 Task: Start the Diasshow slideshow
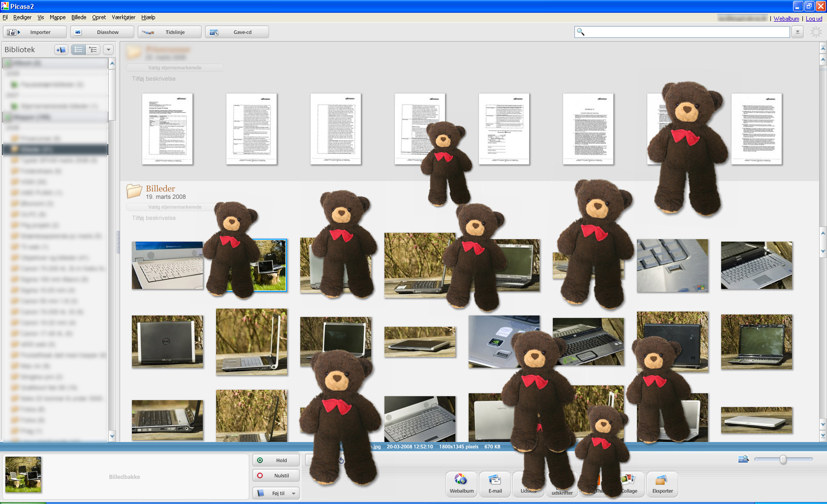(x=102, y=32)
